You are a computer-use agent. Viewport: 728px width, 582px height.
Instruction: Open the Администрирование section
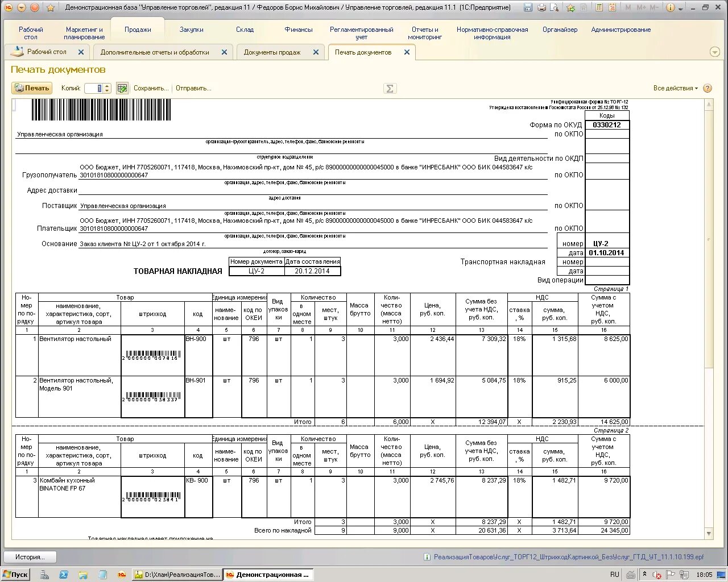(x=621, y=30)
